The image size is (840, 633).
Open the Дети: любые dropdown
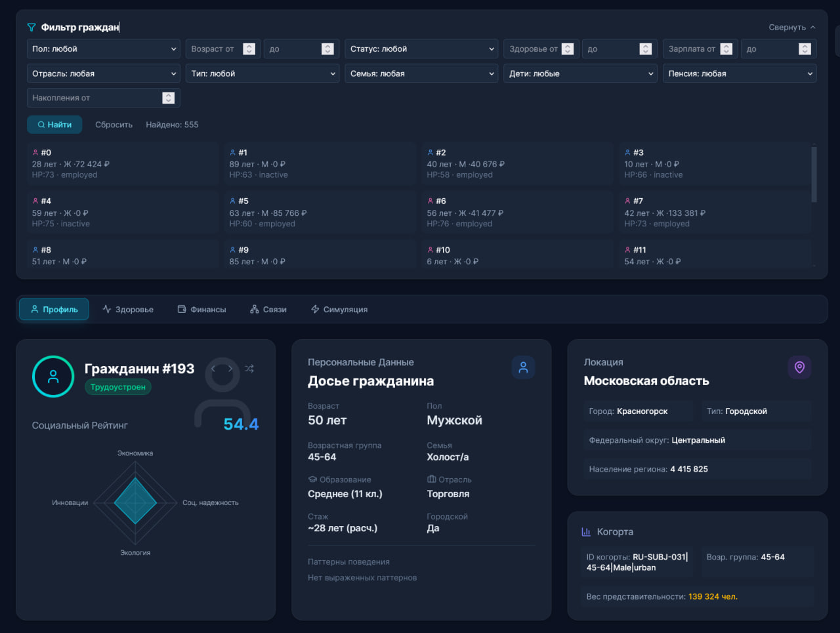[x=580, y=73]
